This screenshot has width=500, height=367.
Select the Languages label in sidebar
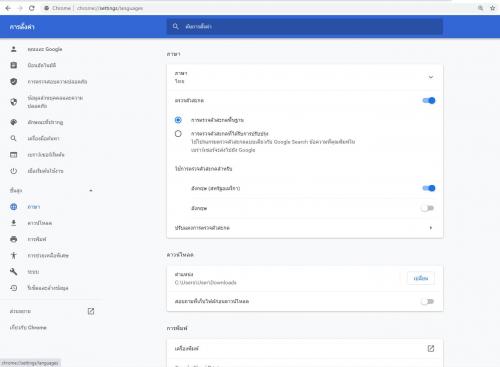point(34,207)
